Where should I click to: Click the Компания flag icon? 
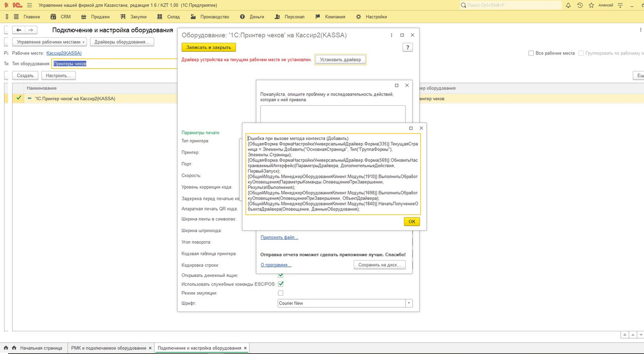318,17
